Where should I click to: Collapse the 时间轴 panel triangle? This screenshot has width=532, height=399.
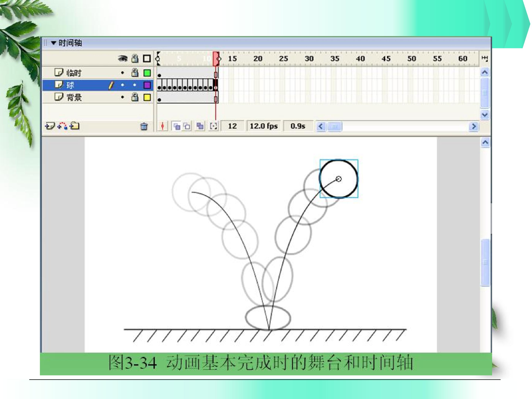pos(54,43)
